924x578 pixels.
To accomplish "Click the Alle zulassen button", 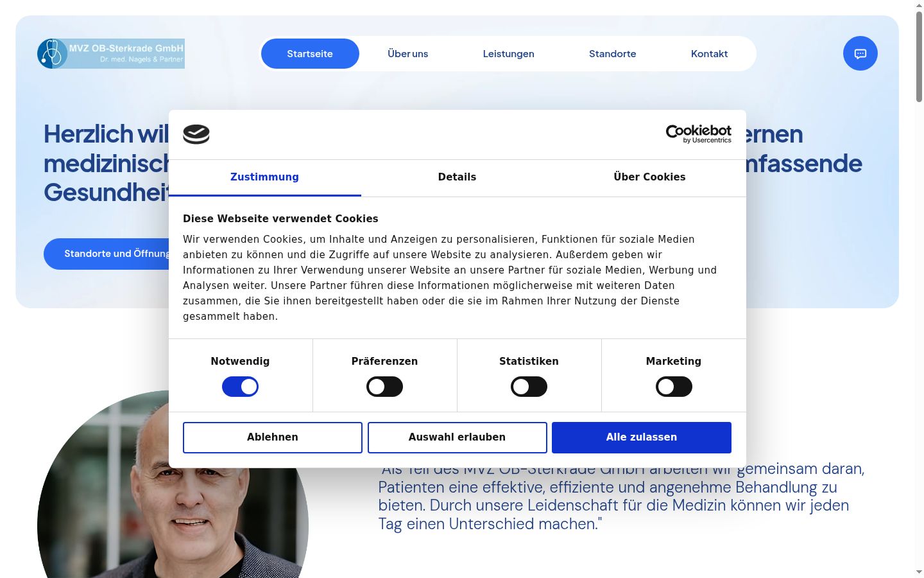I will [642, 437].
